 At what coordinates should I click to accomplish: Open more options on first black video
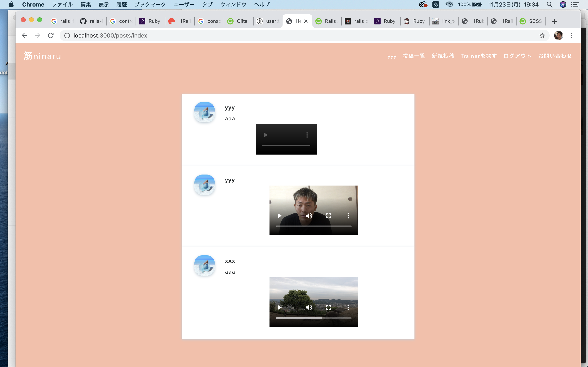[x=307, y=135]
